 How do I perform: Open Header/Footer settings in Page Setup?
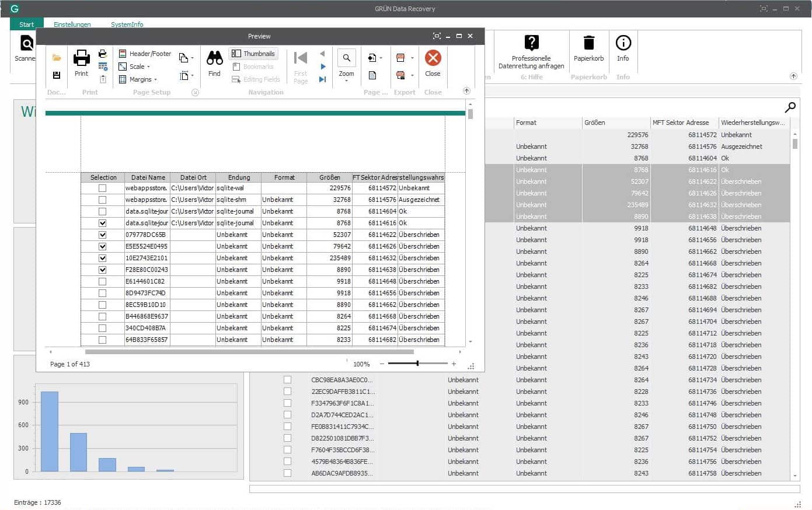[145, 54]
